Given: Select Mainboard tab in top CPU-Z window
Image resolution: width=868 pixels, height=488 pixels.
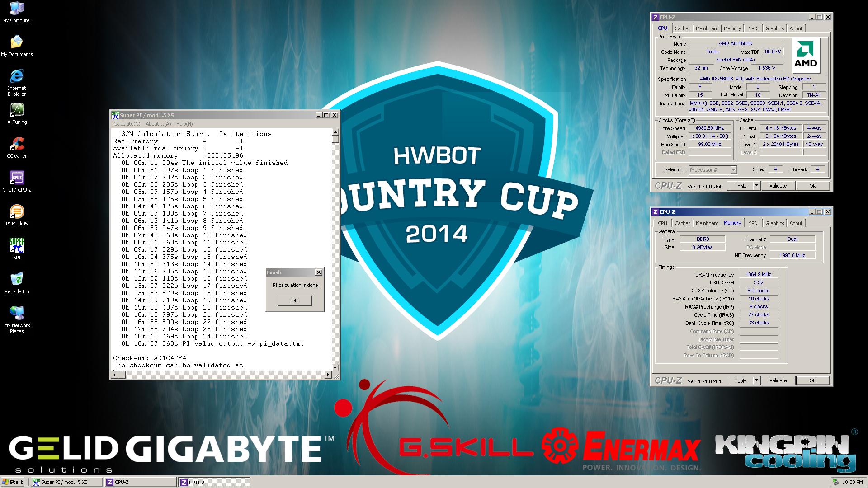Looking at the screenshot, I should coord(707,28).
